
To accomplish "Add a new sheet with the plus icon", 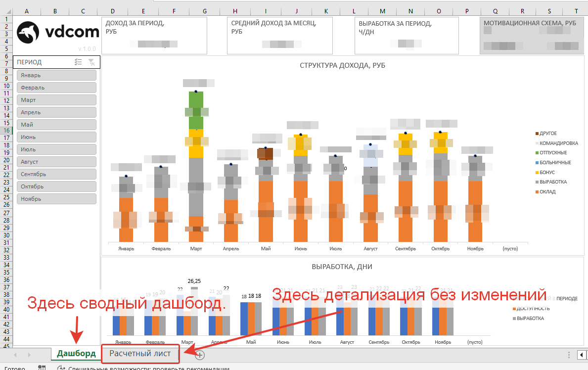I will tap(199, 354).
